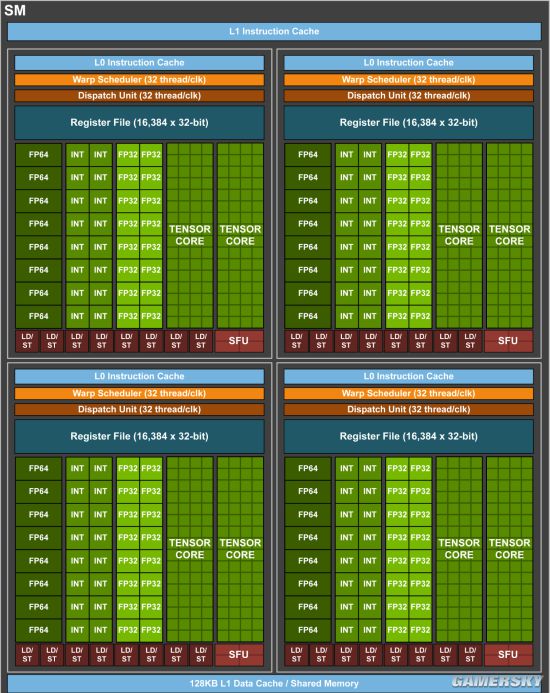Select L0 Instruction Cache in lower-left block

click(x=139, y=377)
